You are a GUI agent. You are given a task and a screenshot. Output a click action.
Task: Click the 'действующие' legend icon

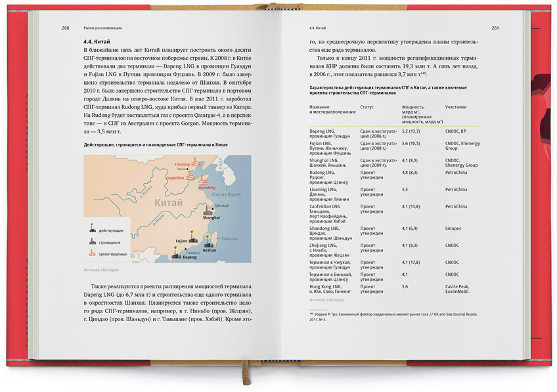click(91, 230)
